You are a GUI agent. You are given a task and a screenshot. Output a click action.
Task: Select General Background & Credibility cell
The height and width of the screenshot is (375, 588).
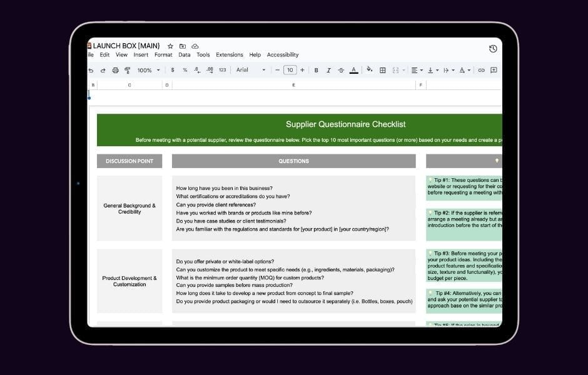129,208
